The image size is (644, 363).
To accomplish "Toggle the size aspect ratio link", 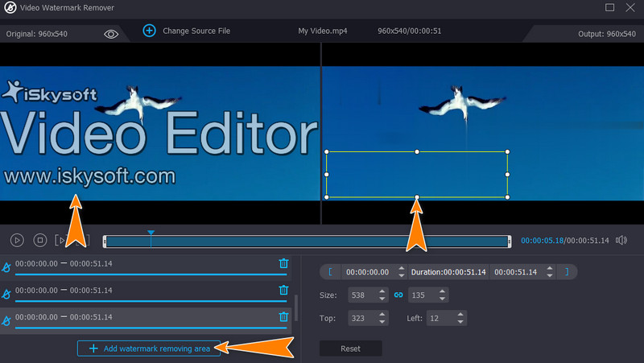I will pyautogui.click(x=398, y=295).
